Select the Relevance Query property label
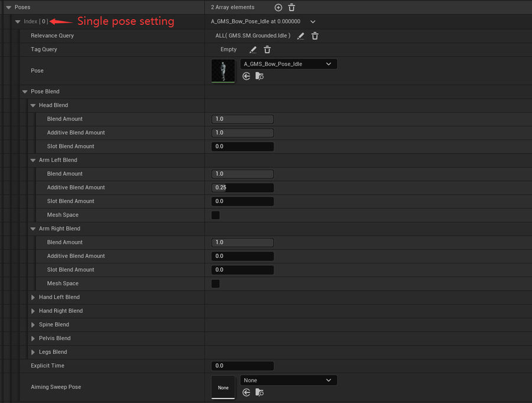Screen dimensions: 532x403 click(x=52, y=36)
